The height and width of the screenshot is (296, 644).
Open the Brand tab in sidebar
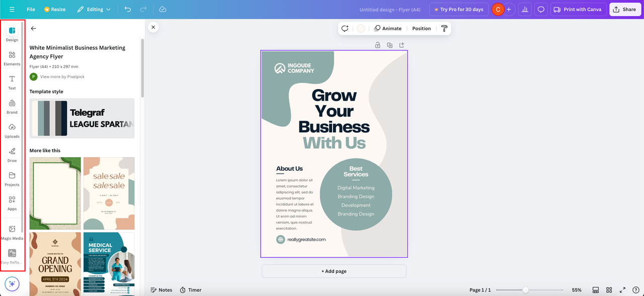(x=12, y=106)
